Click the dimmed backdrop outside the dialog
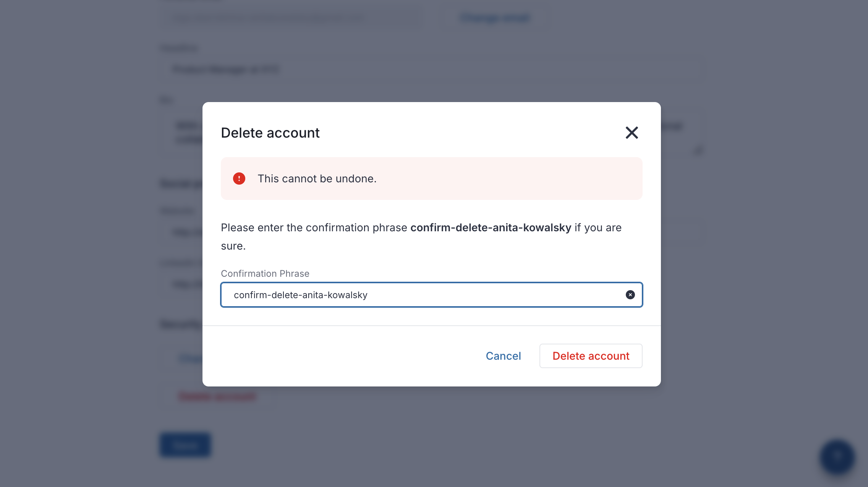 click(764, 268)
